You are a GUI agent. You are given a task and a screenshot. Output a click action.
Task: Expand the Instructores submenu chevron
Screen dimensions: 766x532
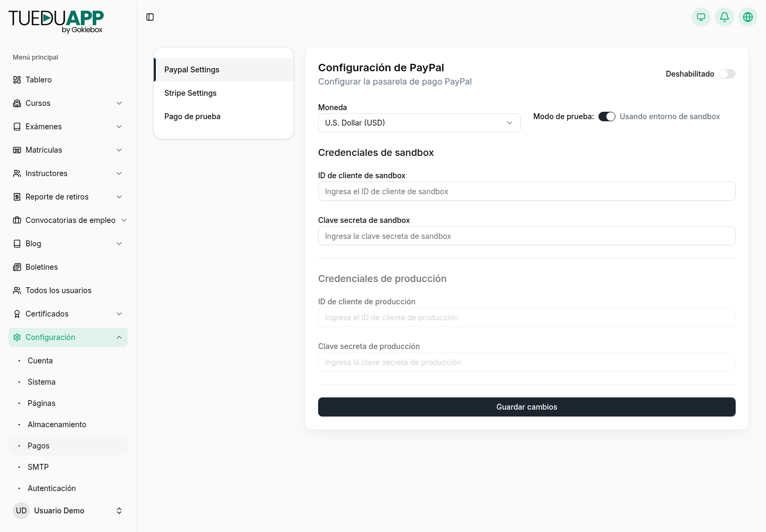click(119, 173)
